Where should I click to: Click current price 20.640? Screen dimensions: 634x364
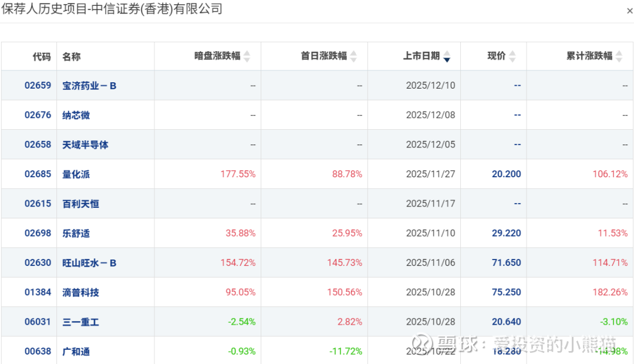(506, 322)
